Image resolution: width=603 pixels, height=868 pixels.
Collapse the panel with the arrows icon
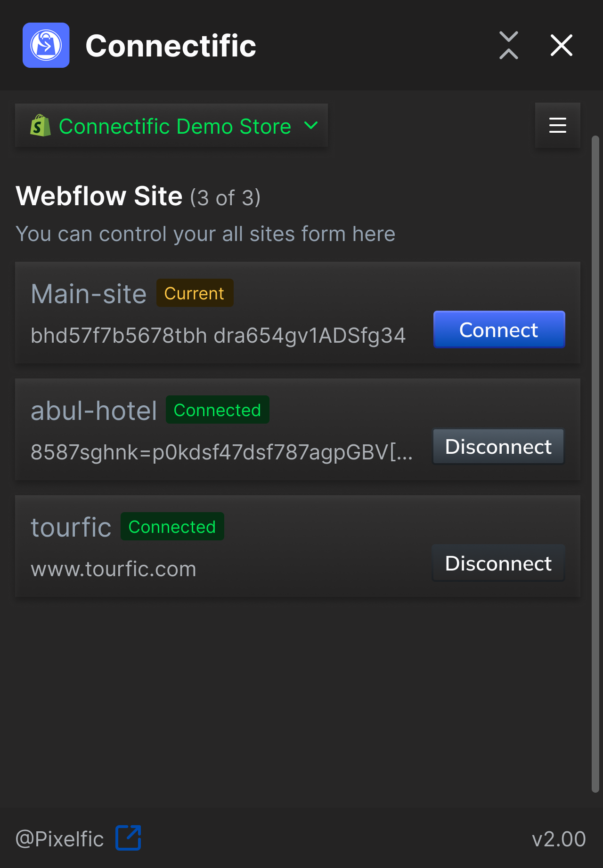click(509, 45)
